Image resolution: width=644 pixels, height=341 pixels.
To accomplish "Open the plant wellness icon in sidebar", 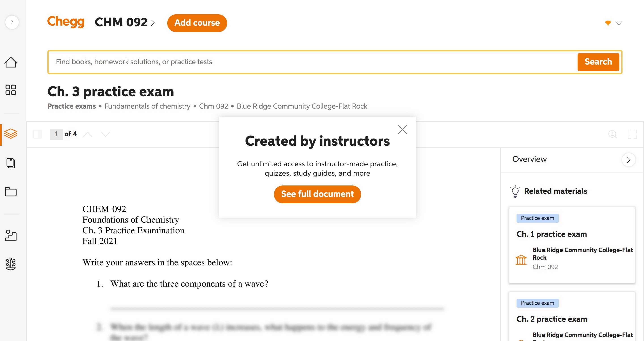I will (11, 264).
